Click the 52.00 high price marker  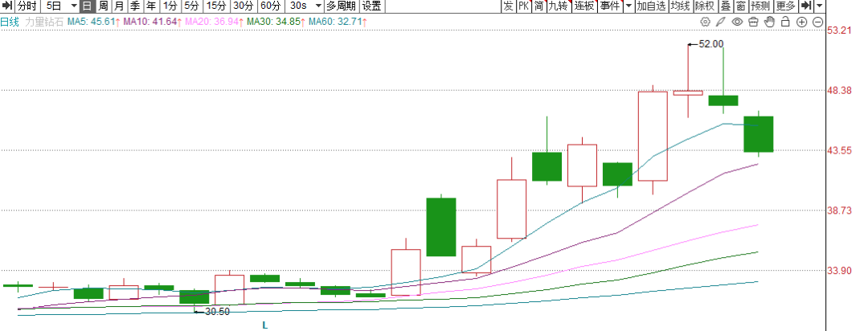[x=710, y=44]
